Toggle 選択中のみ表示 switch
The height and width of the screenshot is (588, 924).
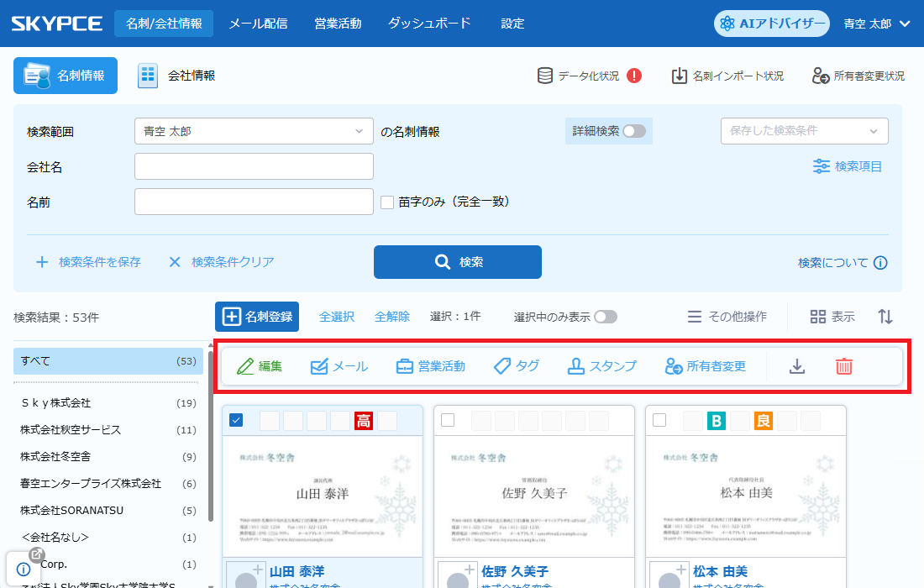pyautogui.click(x=605, y=317)
